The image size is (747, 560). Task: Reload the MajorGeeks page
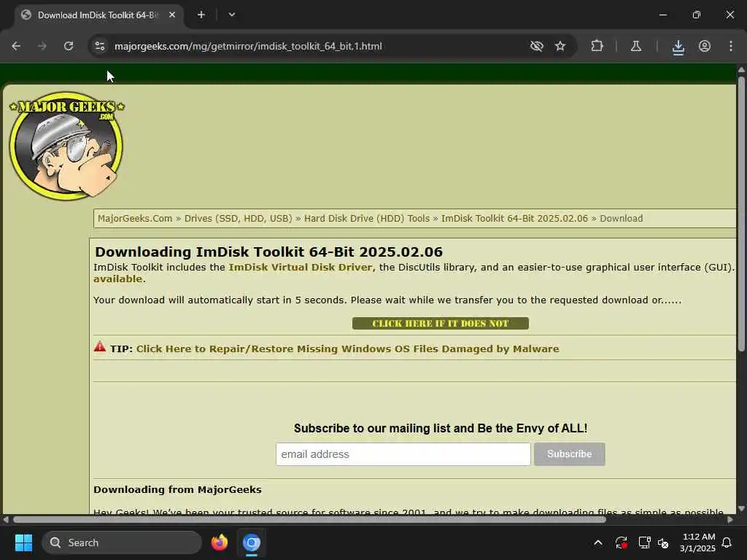coord(69,46)
